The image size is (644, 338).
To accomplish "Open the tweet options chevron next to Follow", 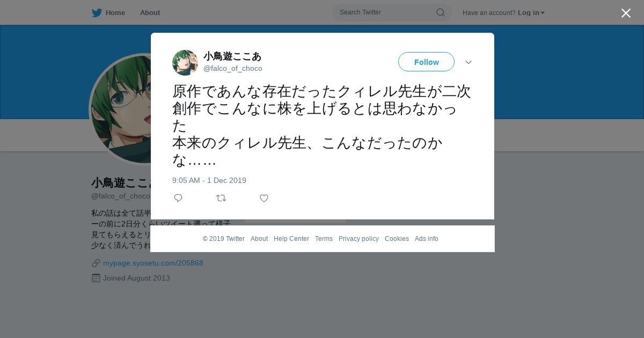I will (x=469, y=62).
